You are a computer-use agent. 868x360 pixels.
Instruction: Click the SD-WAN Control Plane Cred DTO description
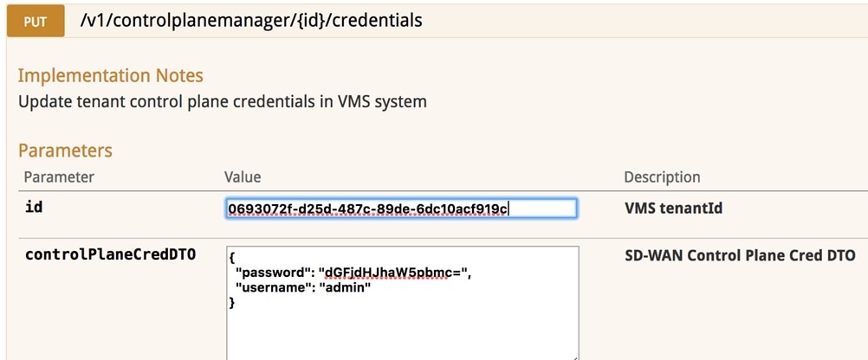[740, 255]
